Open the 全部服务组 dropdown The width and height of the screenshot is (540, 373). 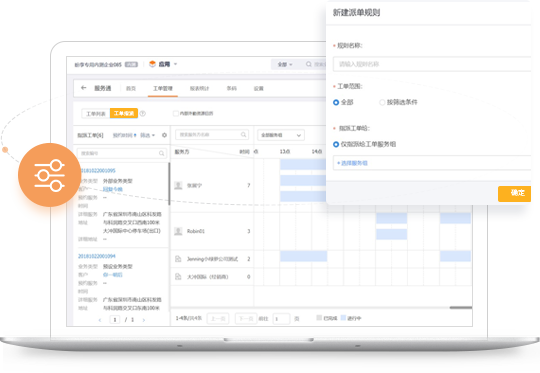[x=281, y=135]
